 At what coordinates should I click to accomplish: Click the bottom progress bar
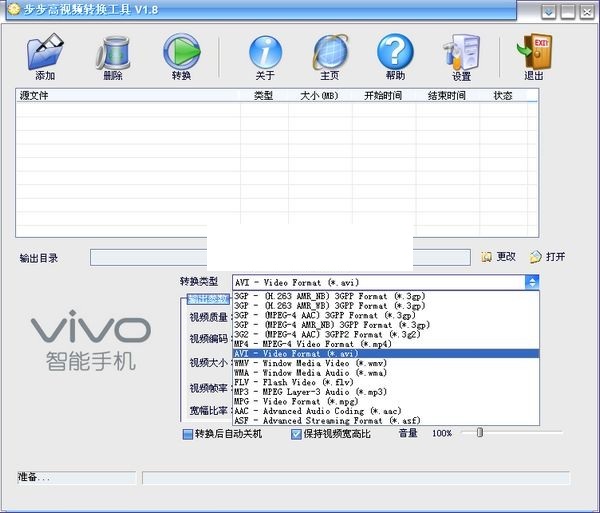(x=356, y=478)
